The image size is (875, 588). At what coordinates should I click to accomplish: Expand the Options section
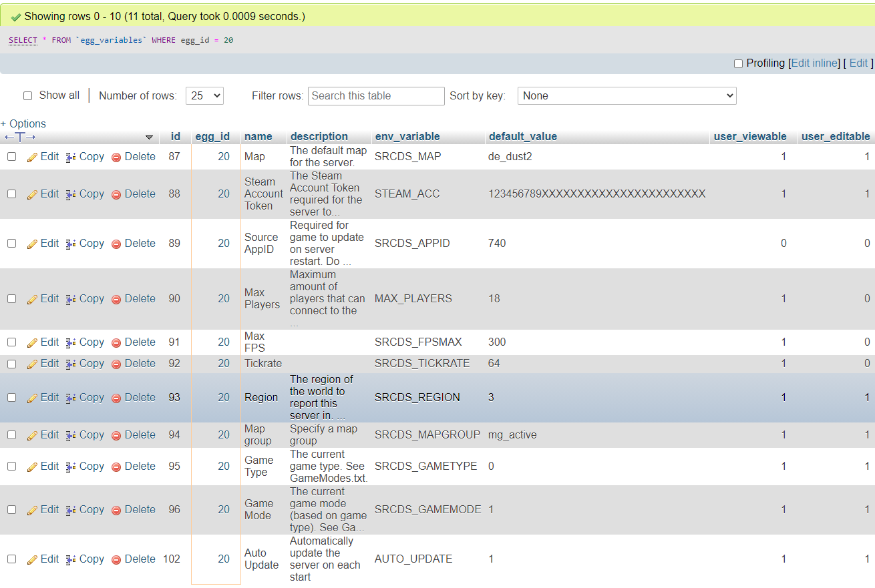23,123
